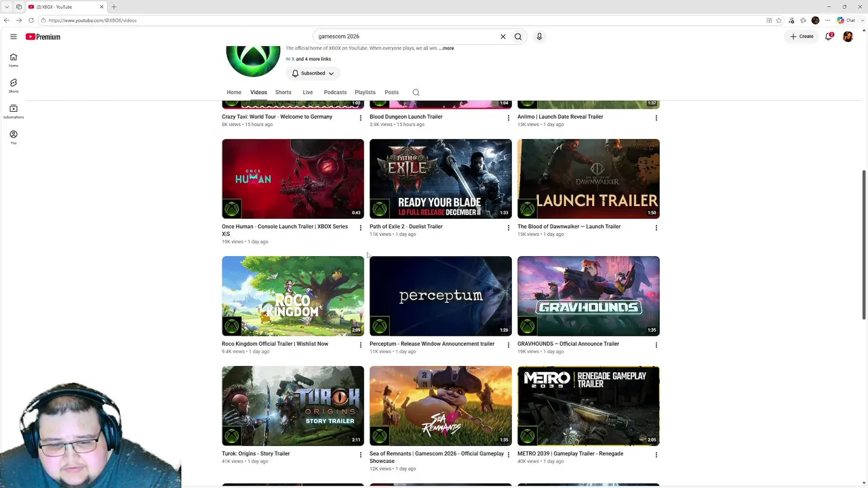This screenshot has width=868, height=488.
Task: Open the '4 more links' channel links
Action: click(313, 59)
